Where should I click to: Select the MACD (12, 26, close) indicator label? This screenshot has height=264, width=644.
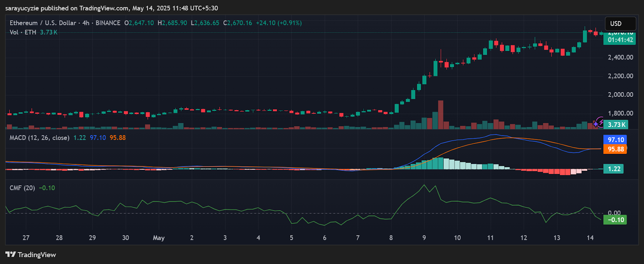click(x=39, y=137)
